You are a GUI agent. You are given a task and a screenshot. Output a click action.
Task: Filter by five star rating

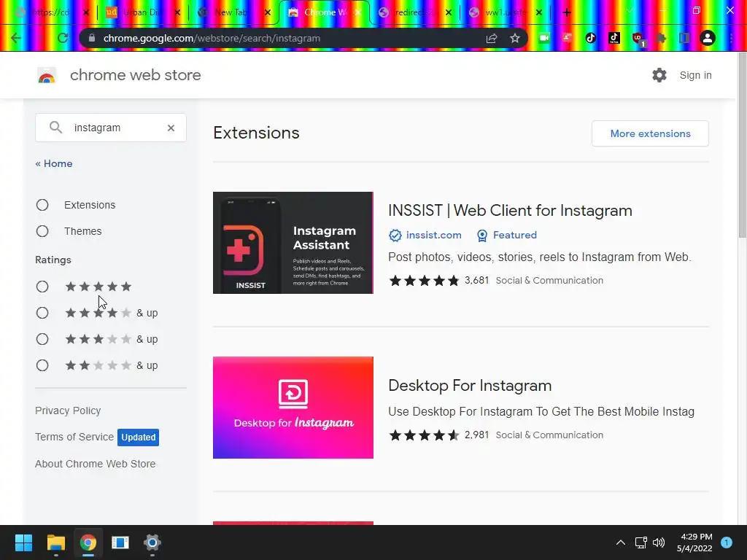(x=42, y=287)
